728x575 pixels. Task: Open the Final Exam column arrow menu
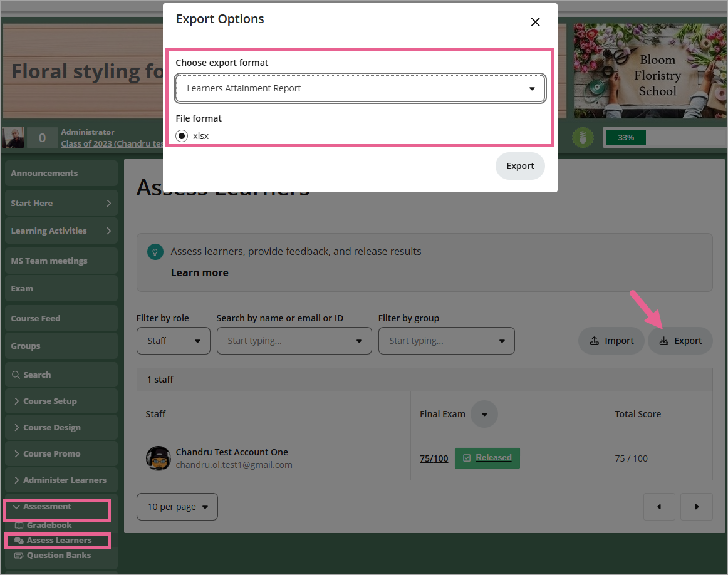click(x=484, y=414)
